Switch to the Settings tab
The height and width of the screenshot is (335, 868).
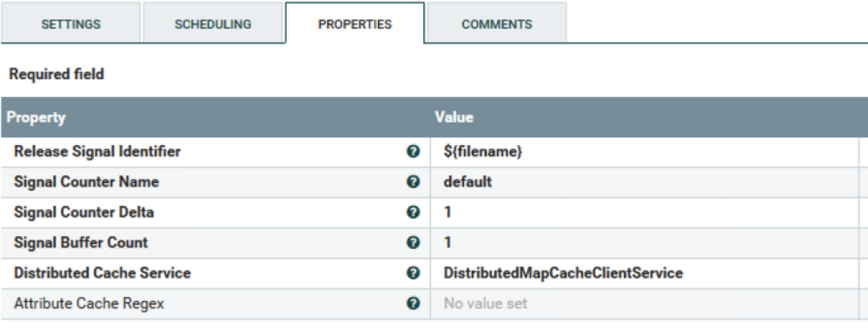tap(71, 23)
